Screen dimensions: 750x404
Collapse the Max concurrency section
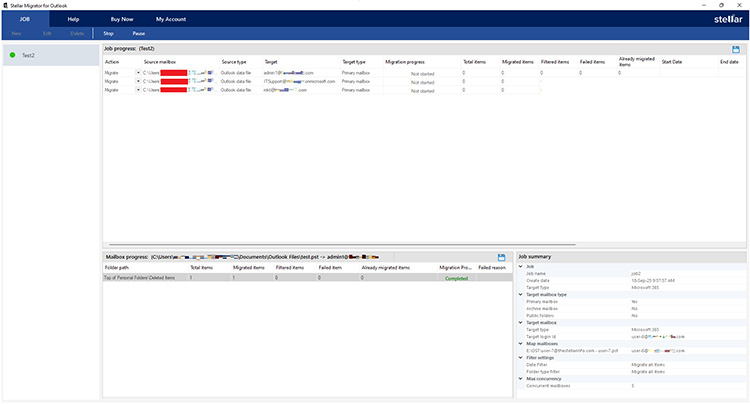[520, 378]
